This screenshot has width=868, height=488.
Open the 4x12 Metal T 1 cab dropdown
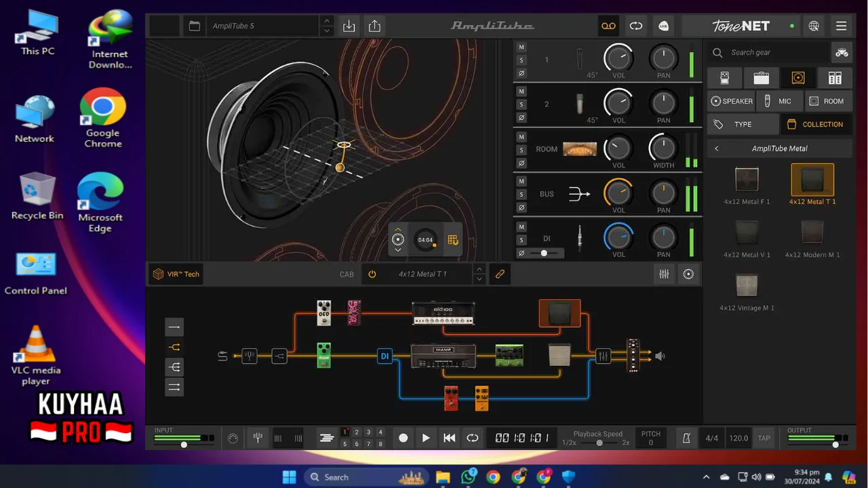[422, 274]
